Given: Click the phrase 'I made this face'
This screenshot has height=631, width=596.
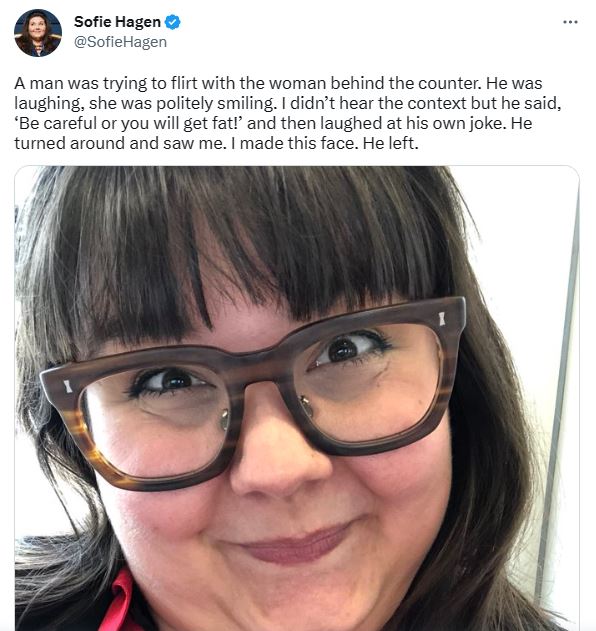Looking at the screenshot, I should tap(294, 143).
